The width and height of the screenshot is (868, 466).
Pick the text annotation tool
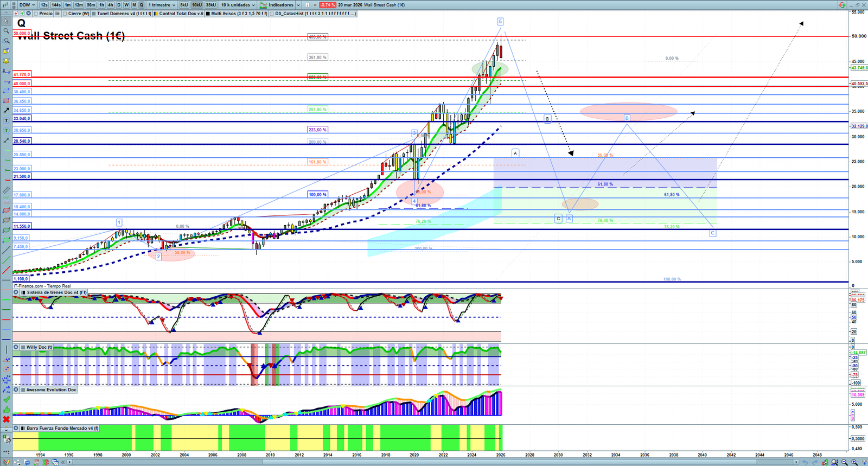(6, 120)
